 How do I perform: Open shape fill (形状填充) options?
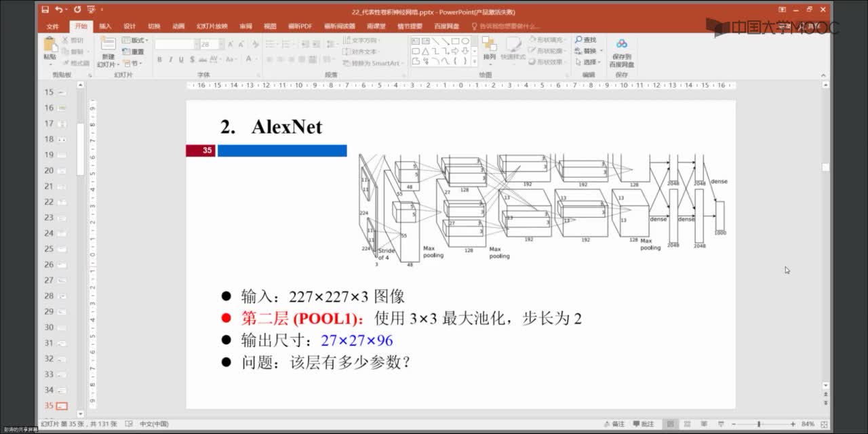click(547, 41)
